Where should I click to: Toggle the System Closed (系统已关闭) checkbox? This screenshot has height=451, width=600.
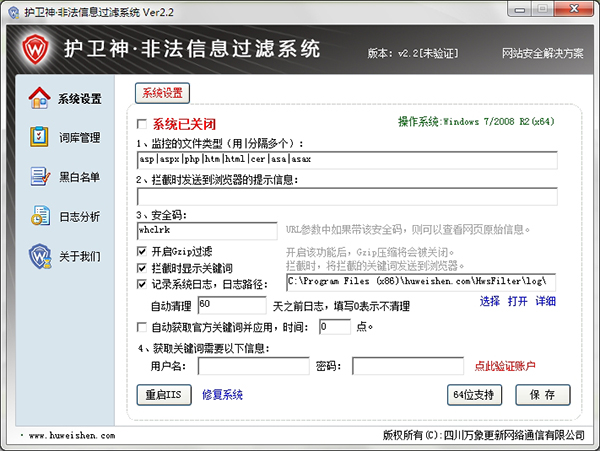click(142, 125)
